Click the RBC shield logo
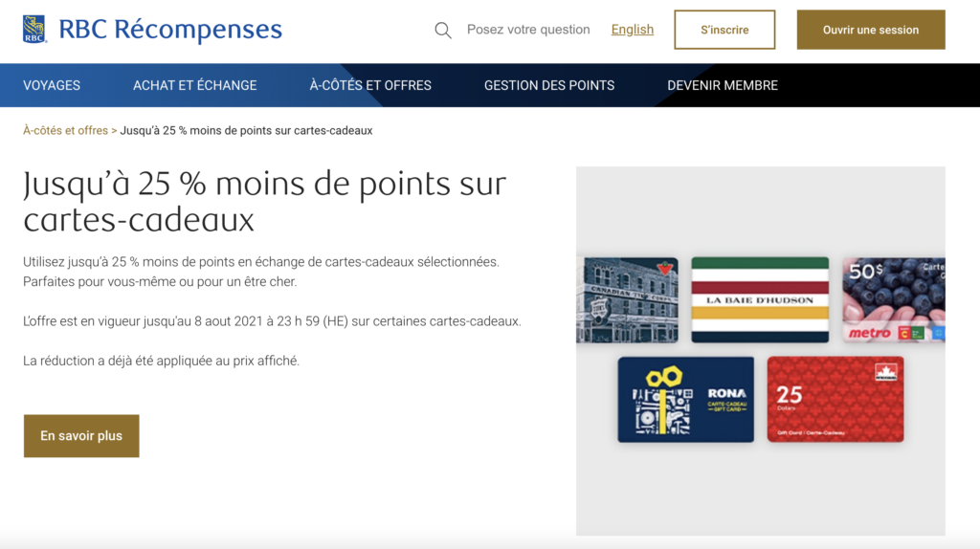Screen dimensions: 980x549 34,30
